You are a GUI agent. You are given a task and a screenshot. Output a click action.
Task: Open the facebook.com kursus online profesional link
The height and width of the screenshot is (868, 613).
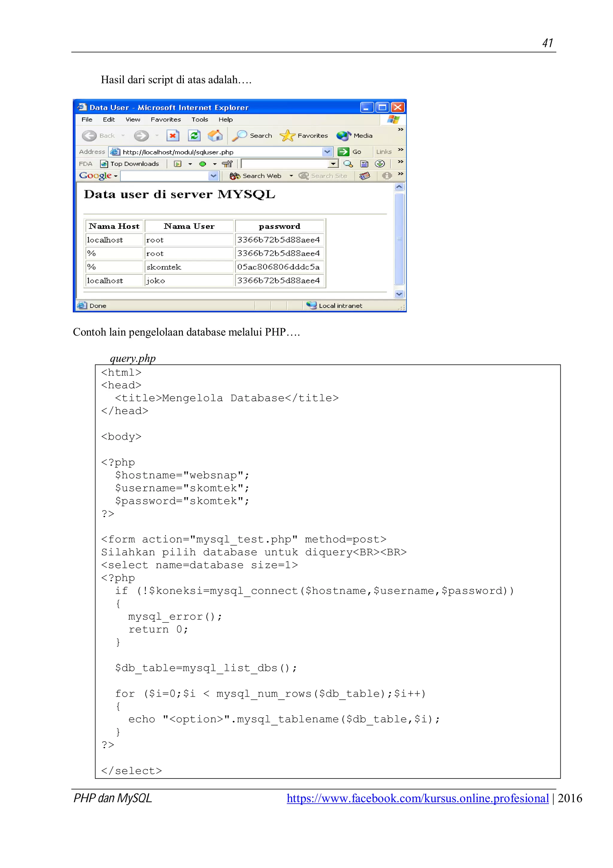(x=418, y=798)
